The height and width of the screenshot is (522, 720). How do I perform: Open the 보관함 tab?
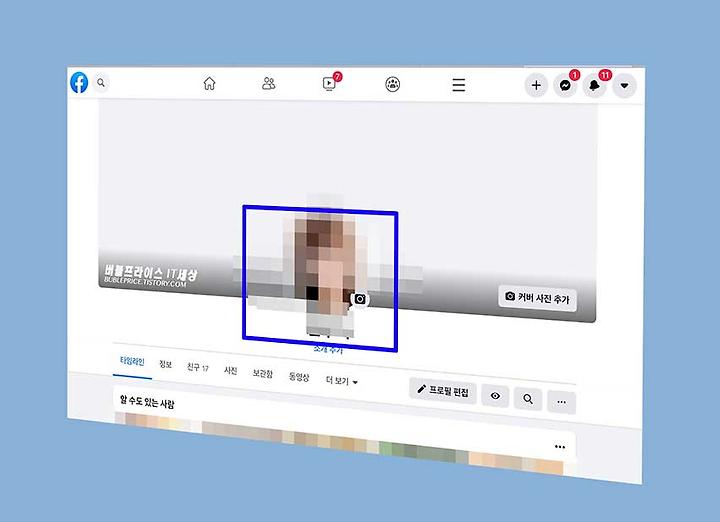263,374
